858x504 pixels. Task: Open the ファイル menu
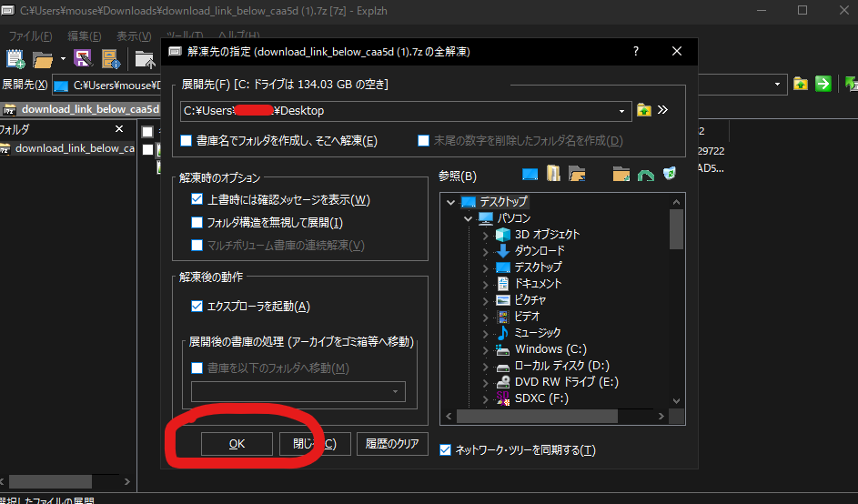pos(30,36)
